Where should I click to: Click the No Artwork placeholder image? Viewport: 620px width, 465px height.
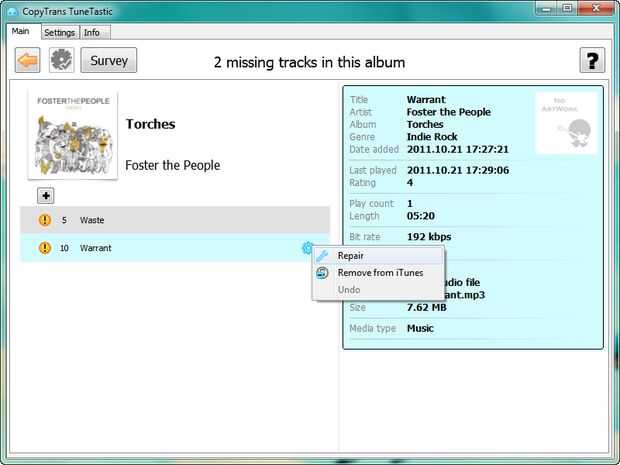click(x=566, y=123)
